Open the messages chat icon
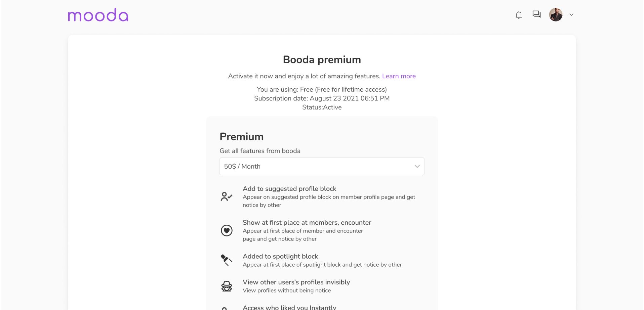The image size is (644, 310). click(x=536, y=14)
